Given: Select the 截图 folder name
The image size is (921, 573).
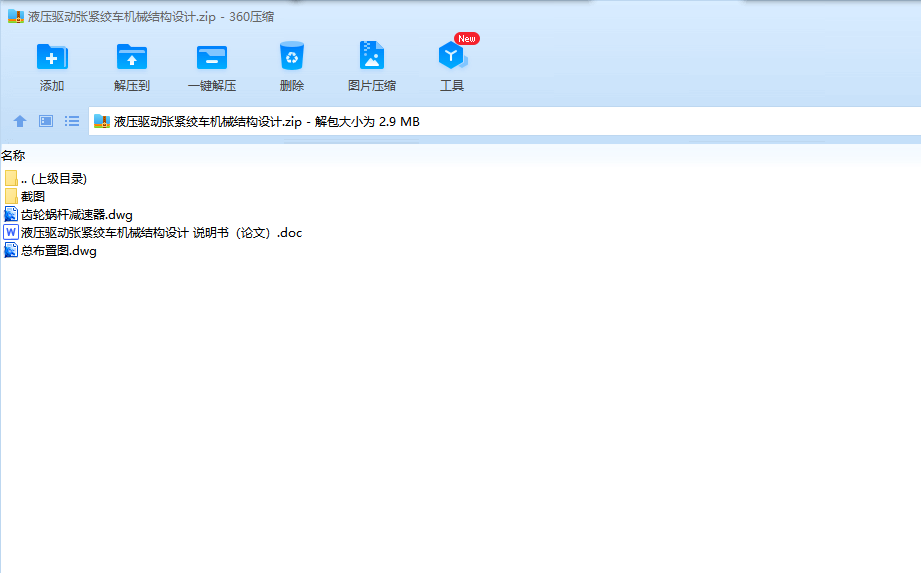Looking at the screenshot, I should pos(33,196).
